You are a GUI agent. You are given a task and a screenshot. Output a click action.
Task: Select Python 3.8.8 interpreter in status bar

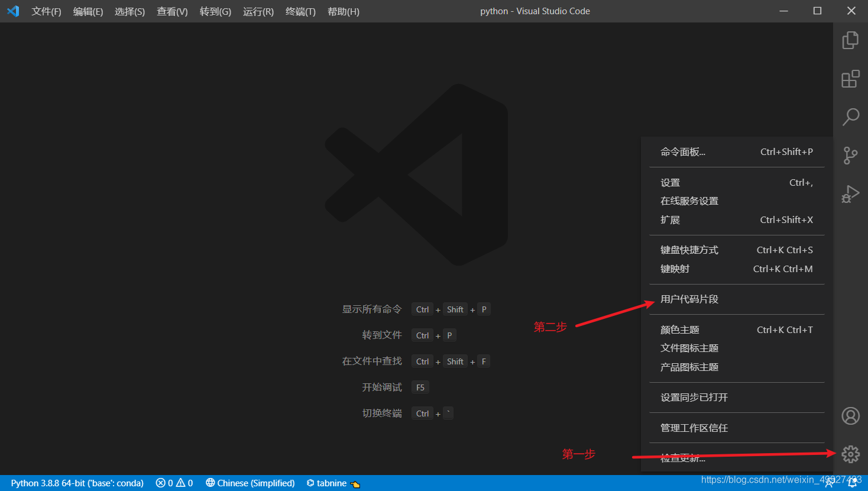[x=77, y=483]
